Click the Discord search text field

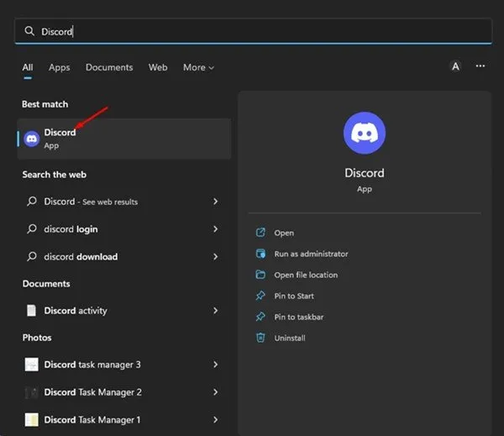click(x=254, y=31)
